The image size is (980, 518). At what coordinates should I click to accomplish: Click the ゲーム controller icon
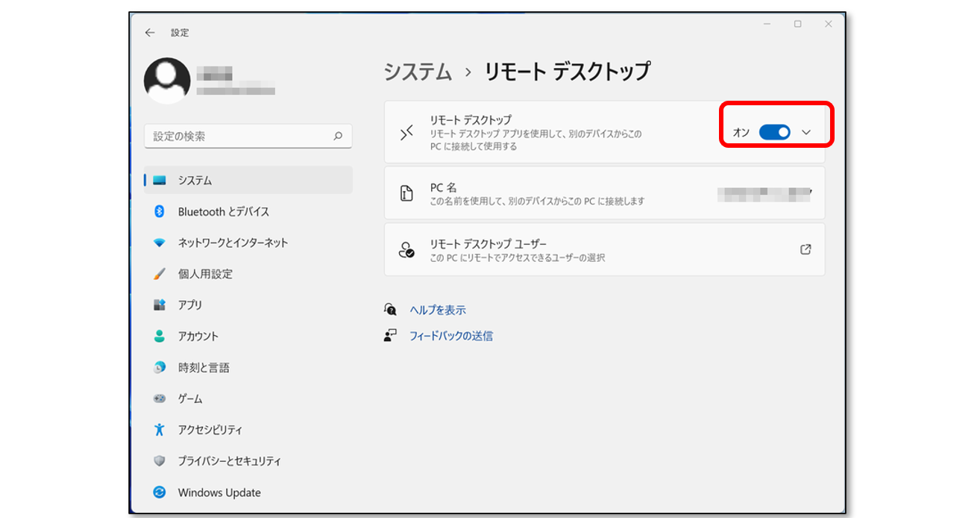159,399
